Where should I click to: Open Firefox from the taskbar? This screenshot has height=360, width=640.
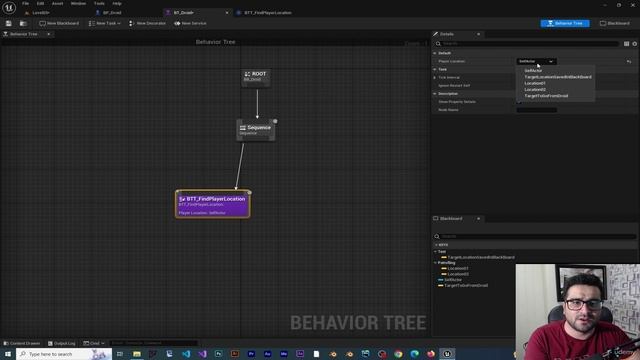coord(431,354)
